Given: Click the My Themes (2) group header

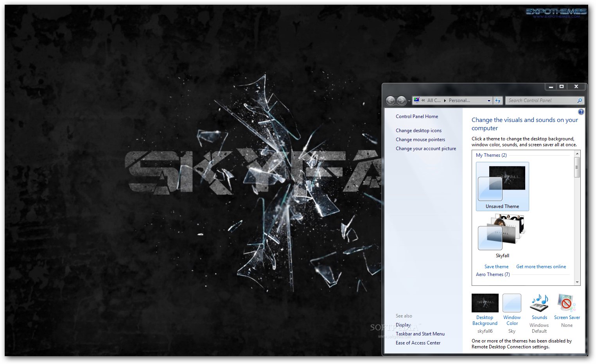Looking at the screenshot, I should 491,155.
